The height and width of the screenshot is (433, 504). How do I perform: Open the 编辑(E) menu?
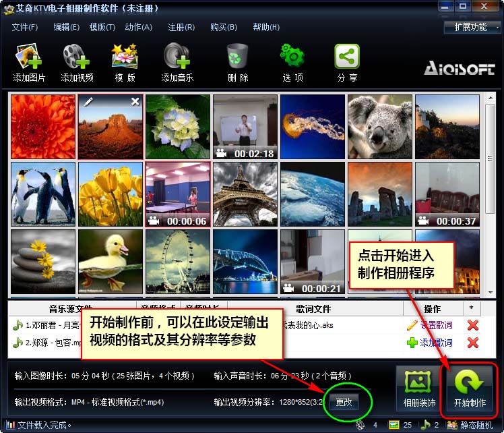tap(66, 28)
